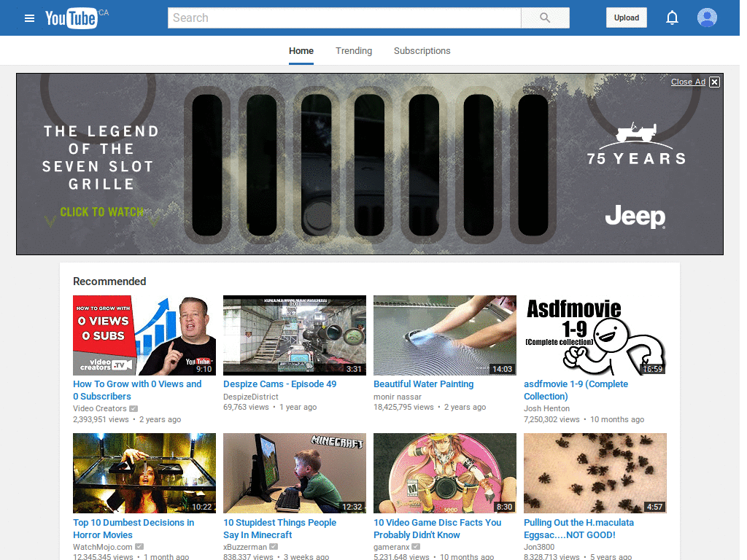747x560 pixels.
Task: Open title Despize Cams - Episode 49
Action: pos(279,384)
